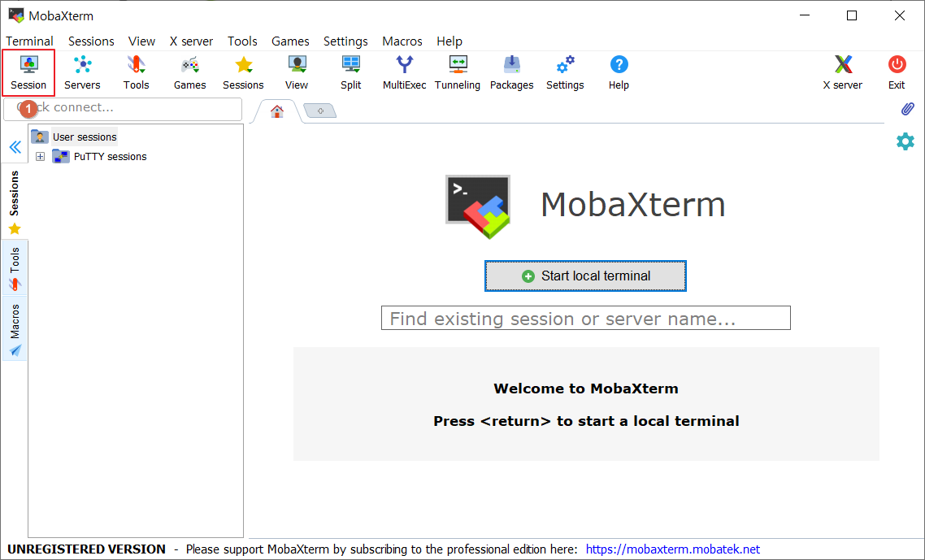This screenshot has width=925, height=560.
Task: Open the Packages toolbar icon
Action: 511,72
